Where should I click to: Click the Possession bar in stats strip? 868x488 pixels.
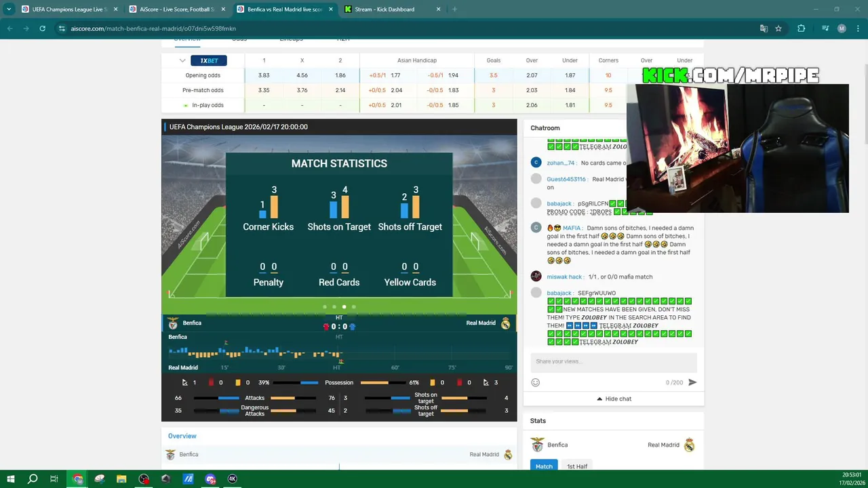coord(339,382)
